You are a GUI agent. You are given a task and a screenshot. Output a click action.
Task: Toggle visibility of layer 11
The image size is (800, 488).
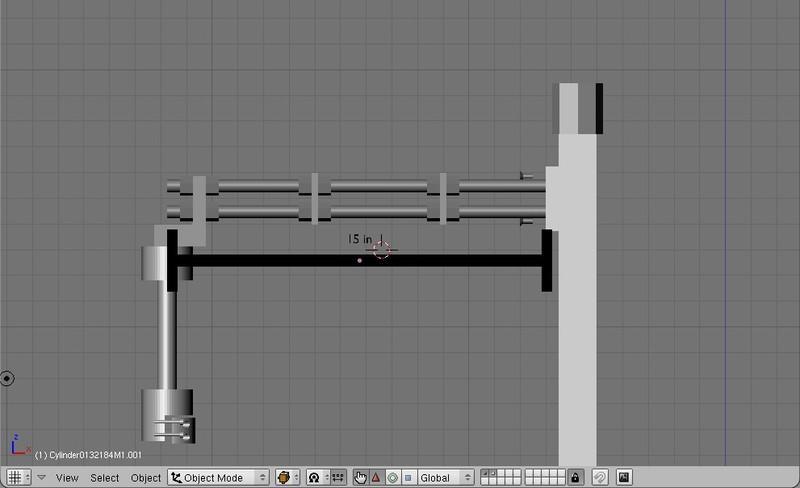tap(485, 481)
